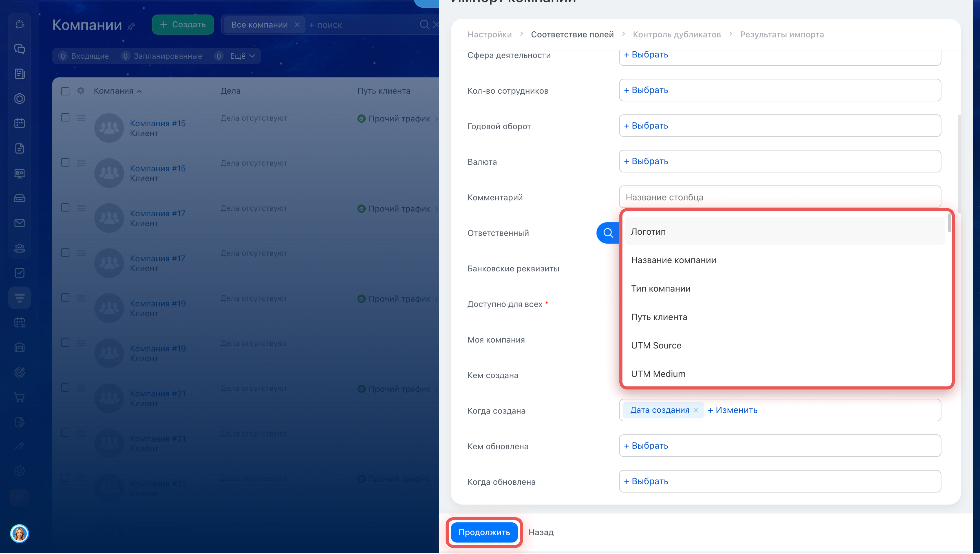Screen dimensions: 980x554
Task: Choose UTM Source option in dropdown
Action: point(656,346)
